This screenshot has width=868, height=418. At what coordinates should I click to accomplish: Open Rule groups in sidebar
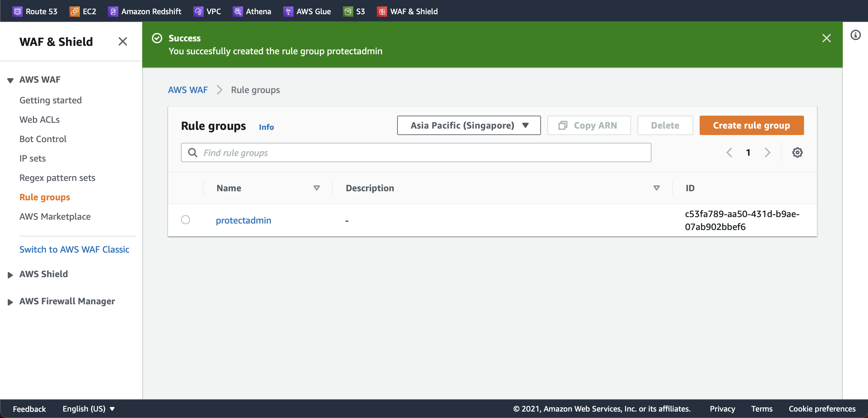45,197
